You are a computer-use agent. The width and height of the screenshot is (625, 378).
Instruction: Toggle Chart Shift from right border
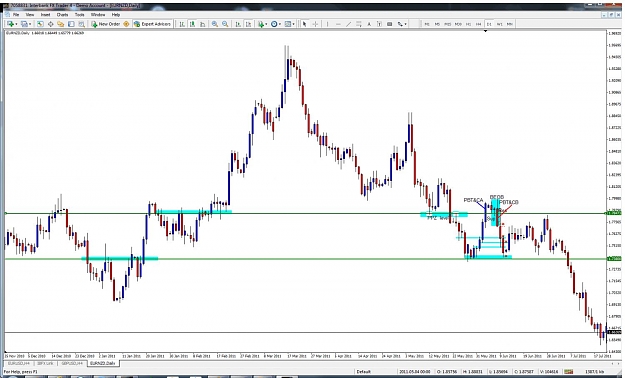[x=248, y=24]
